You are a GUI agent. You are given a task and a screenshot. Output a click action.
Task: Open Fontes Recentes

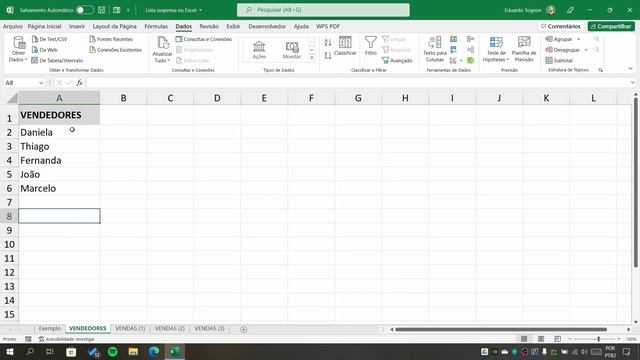(x=111, y=39)
